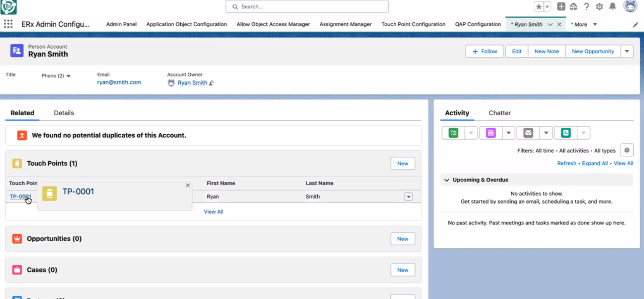The width and height of the screenshot is (644, 299).
Task: Click into the global Search field
Action: pyautogui.click(x=307, y=6)
